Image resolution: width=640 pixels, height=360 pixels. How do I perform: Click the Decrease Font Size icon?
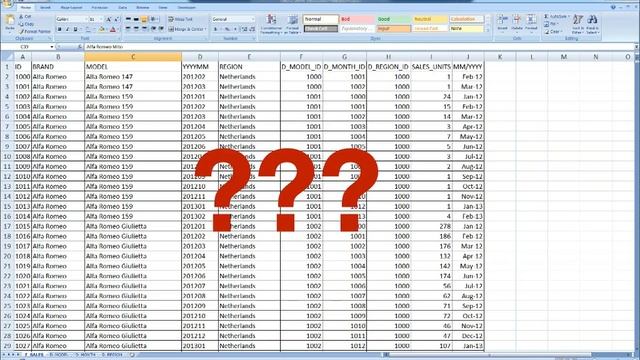(x=117, y=19)
